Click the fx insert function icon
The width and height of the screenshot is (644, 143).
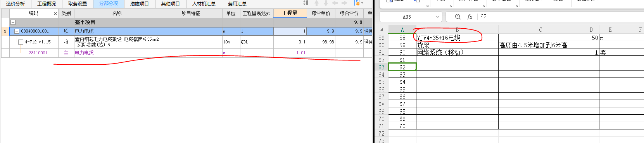tap(470, 17)
